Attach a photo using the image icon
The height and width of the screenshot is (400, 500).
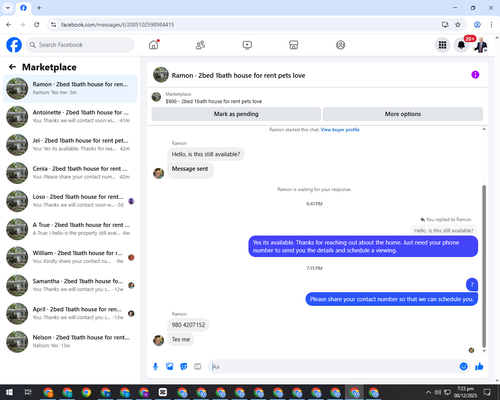tap(170, 367)
